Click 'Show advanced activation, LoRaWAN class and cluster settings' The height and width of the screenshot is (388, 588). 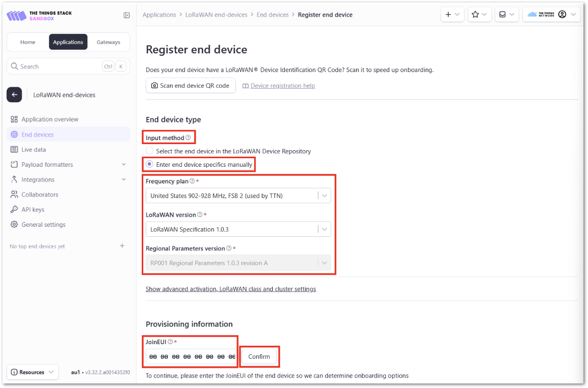231,289
